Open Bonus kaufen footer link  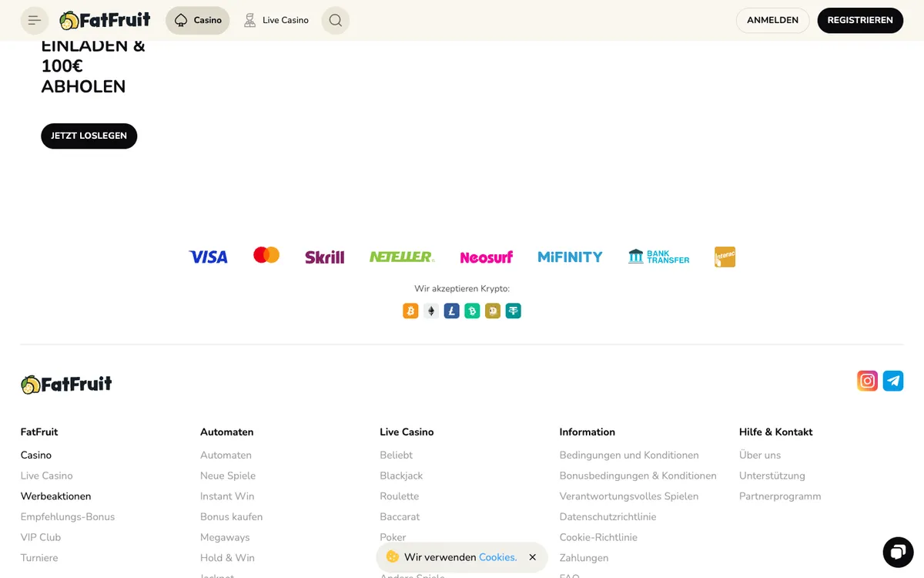coord(232,517)
